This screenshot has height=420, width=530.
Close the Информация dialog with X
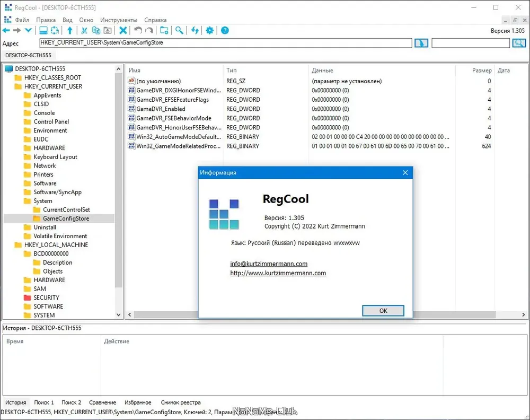click(x=405, y=172)
